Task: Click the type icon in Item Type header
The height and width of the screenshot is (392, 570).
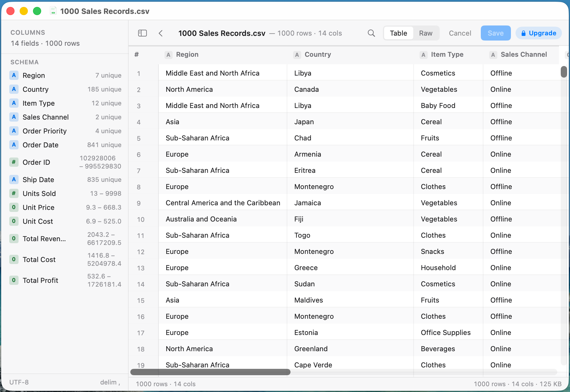Action: pos(423,55)
